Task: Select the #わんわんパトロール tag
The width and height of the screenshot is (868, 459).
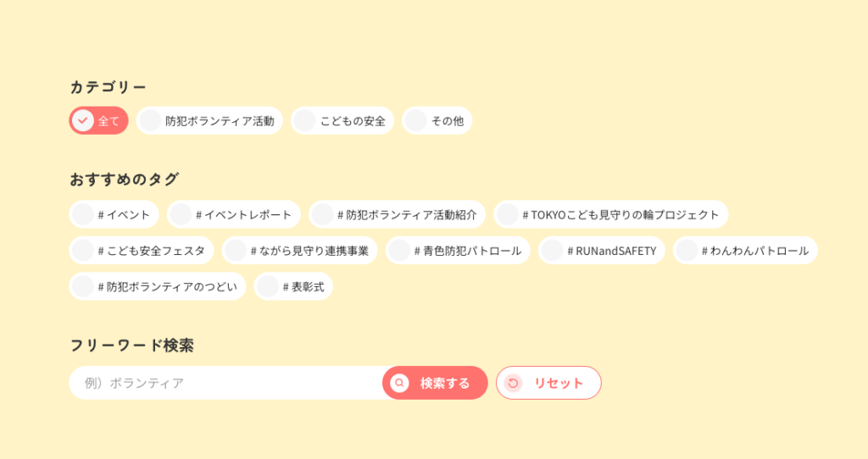Action: point(744,251)
